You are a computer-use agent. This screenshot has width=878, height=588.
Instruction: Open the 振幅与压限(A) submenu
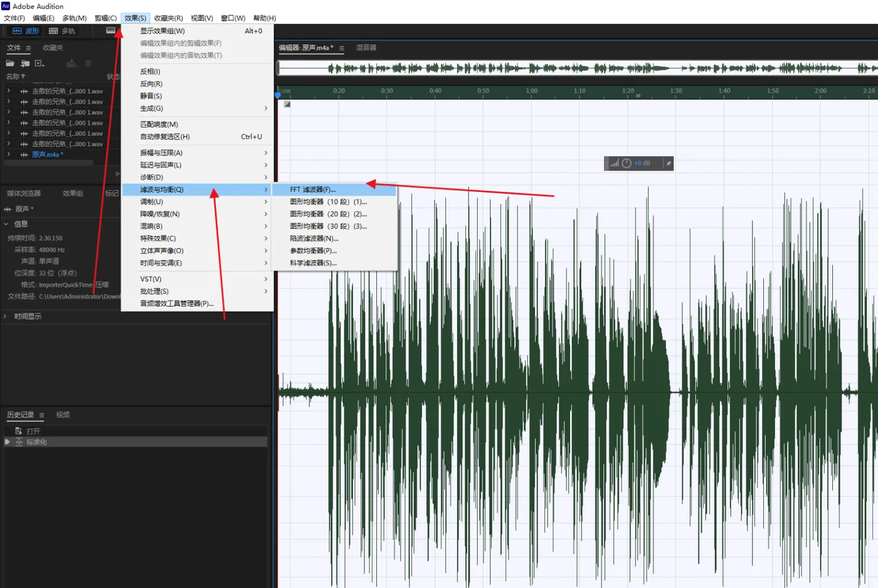click(198, 153)
